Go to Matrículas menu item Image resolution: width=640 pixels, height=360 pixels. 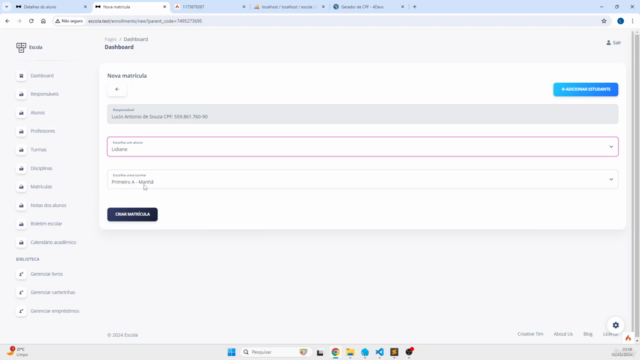point(41,187)
